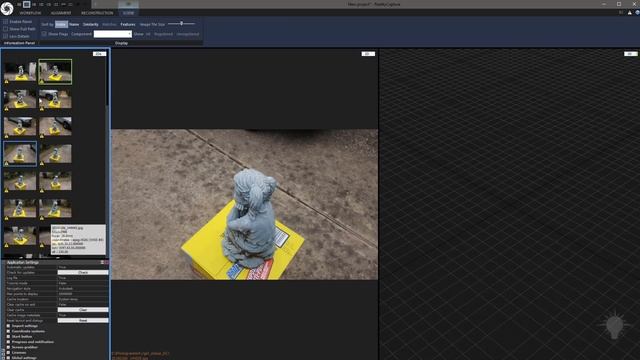Close the Application Settings panel with its X icon
This screenshot has width=640, height=360.
point(107,262)
